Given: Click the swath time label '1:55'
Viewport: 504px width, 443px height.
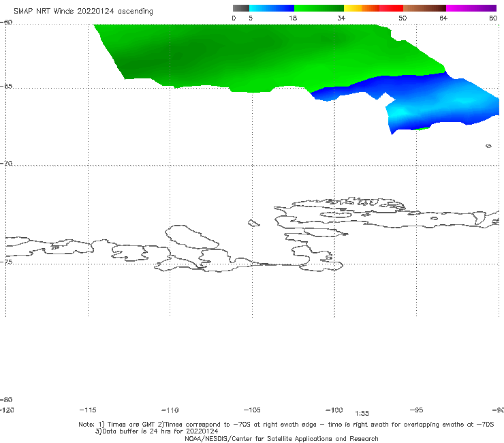Looking at the screenshot, I should pyautogui.click(x=362, y=414).
